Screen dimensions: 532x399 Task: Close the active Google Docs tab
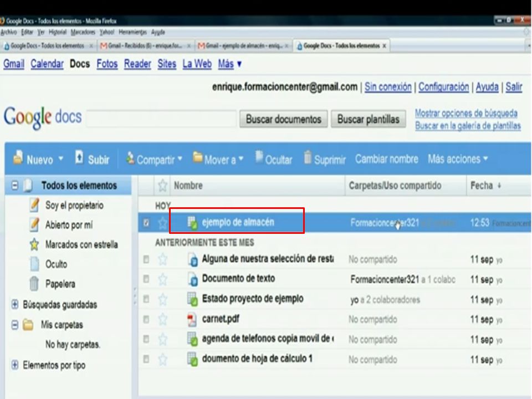pos(385,46)
